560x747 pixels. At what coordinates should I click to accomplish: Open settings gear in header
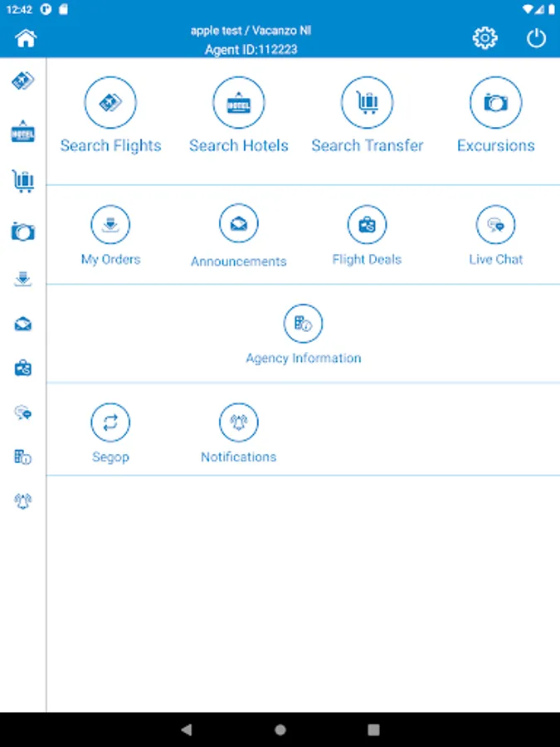485,38
